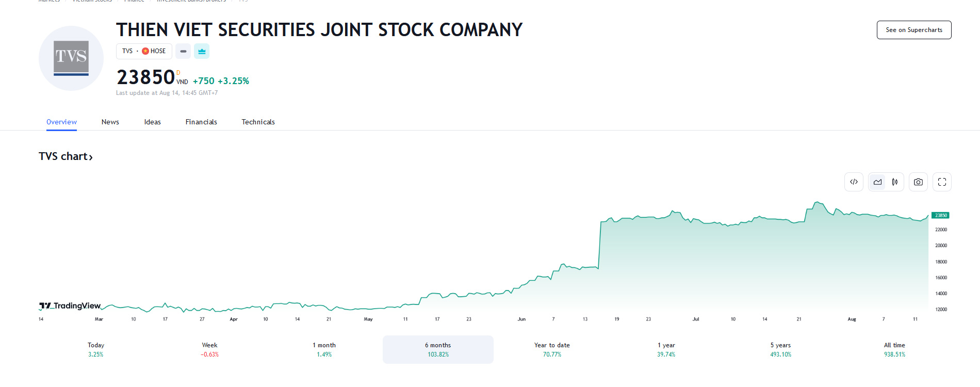Open the Financials tab
Image resolution: width=980 pixels, height=387 pixels.
click(201, 122)
